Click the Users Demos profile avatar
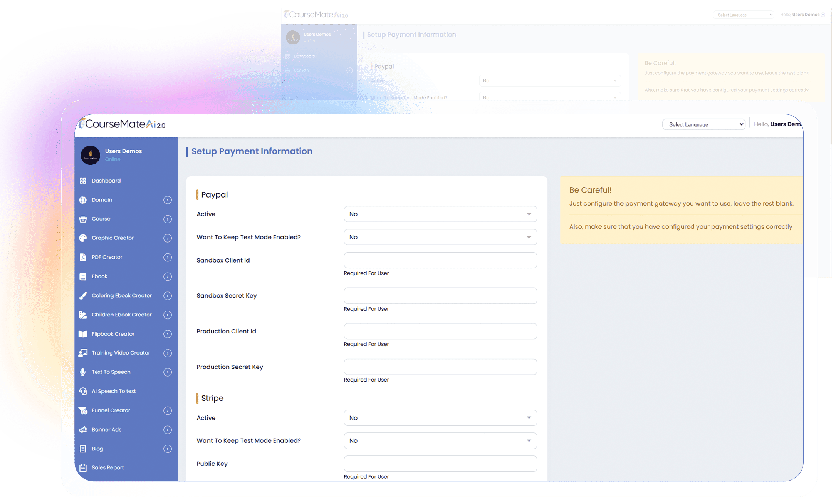 [90, 155]
